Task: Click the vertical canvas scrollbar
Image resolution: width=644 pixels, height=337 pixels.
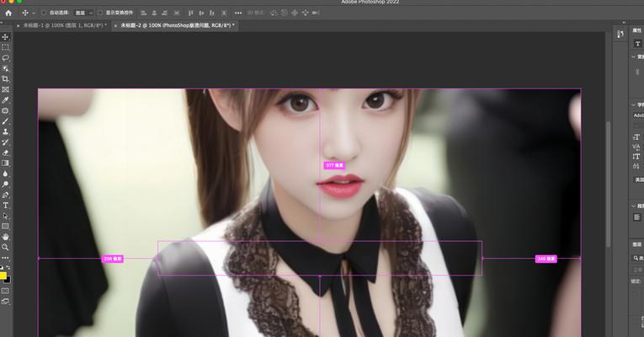Action: pyautogui.click(x=609, y=185)
